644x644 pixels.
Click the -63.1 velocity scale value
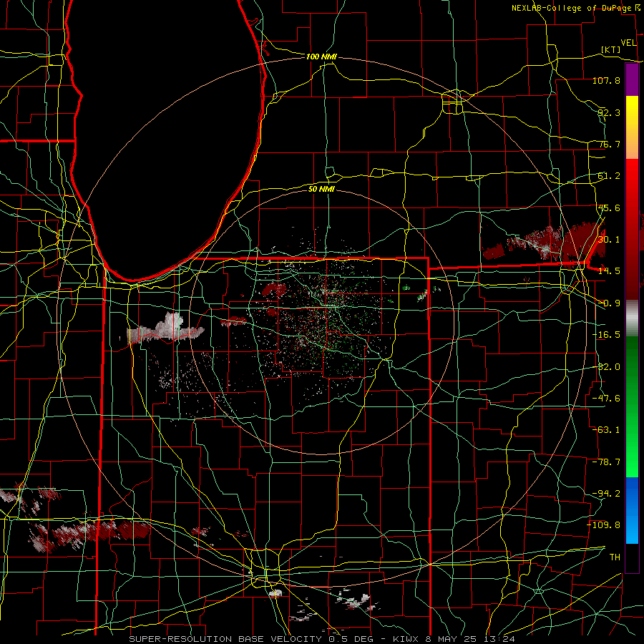[x=606, y=430]
